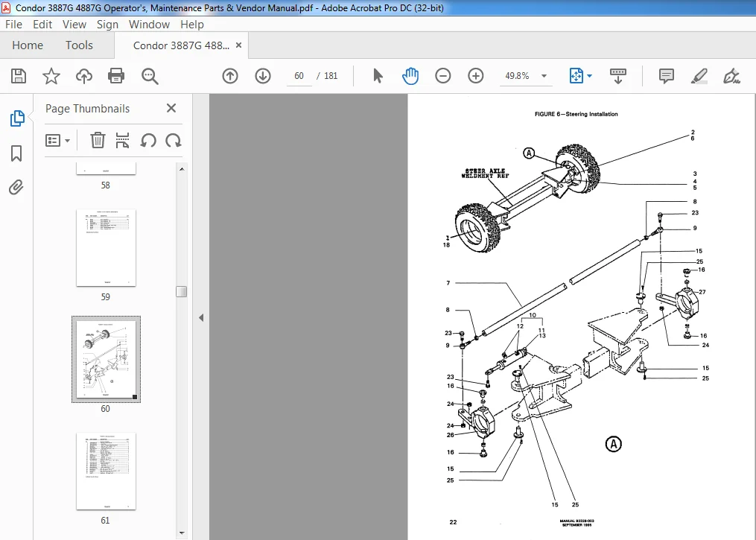
Task: Switch to the Tools tab
Action: (79, 45)
